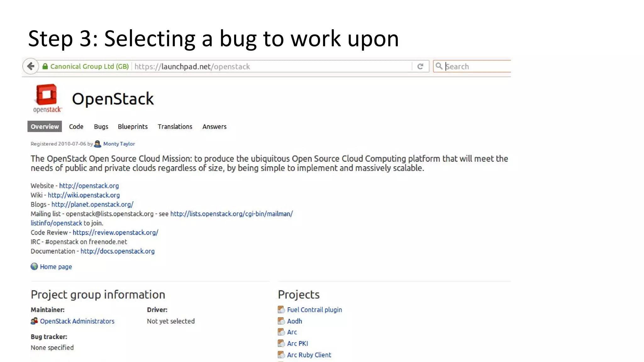Click the Canonical Group Ltd (GB) identity label

(90, 66)
